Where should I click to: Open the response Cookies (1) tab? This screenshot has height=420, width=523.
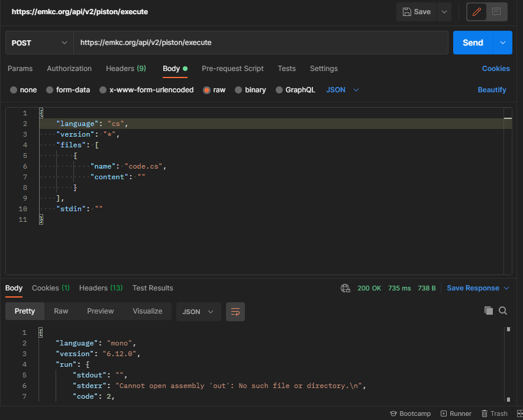click(x=51, y=288)
